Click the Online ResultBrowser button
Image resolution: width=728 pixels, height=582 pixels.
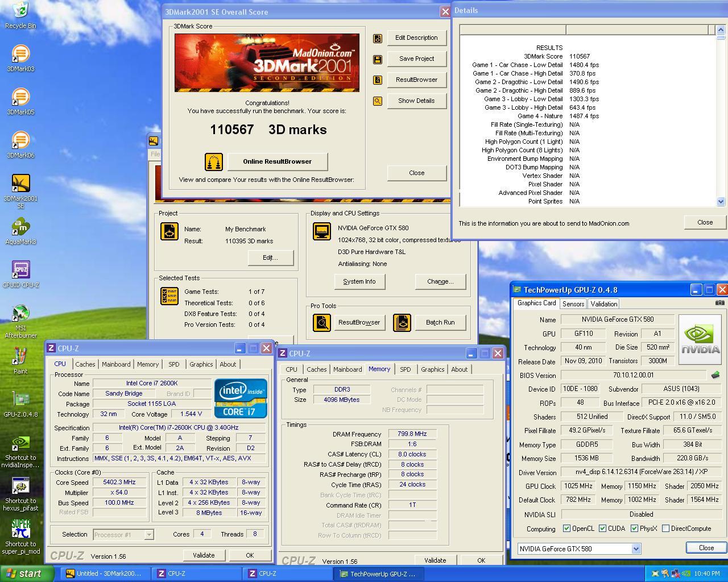278,162
